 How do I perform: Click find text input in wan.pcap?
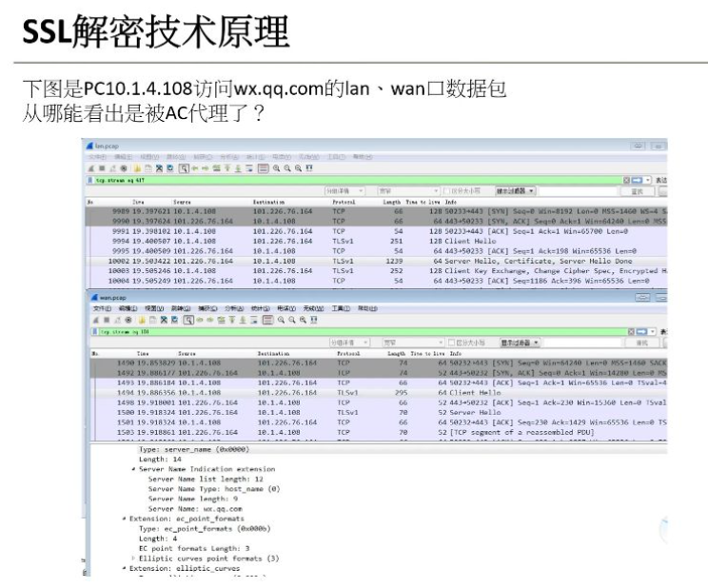tap(582, 343)
